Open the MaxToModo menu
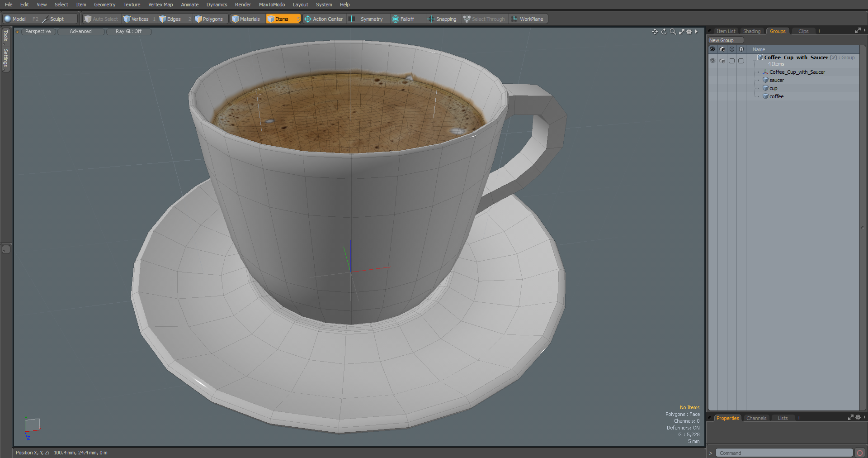Screen dimensions: 868x458 272,5
